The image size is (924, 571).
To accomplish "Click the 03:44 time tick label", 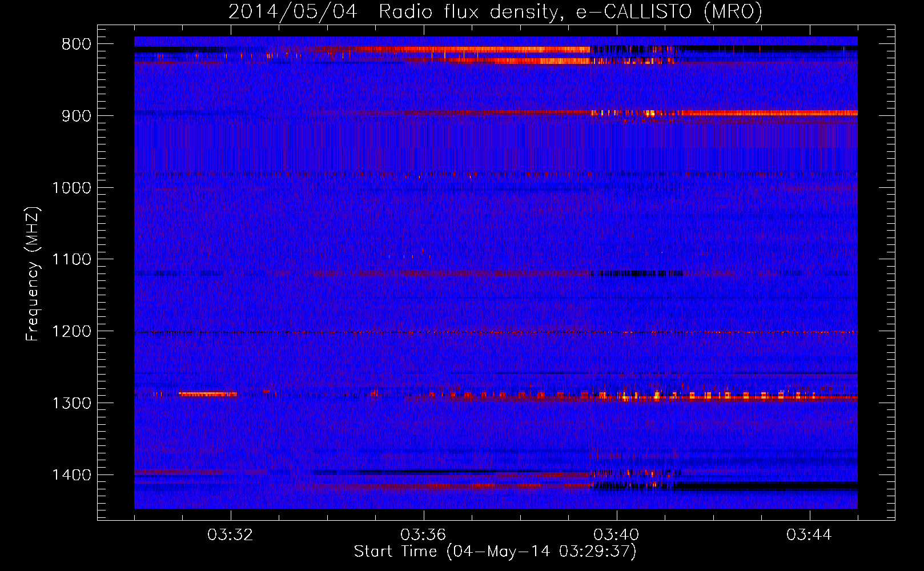I will point(809,535).
